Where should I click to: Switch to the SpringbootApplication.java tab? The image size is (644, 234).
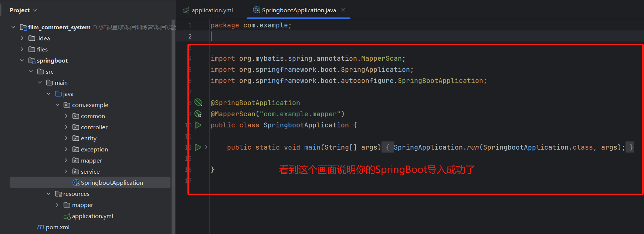[298, 10]
